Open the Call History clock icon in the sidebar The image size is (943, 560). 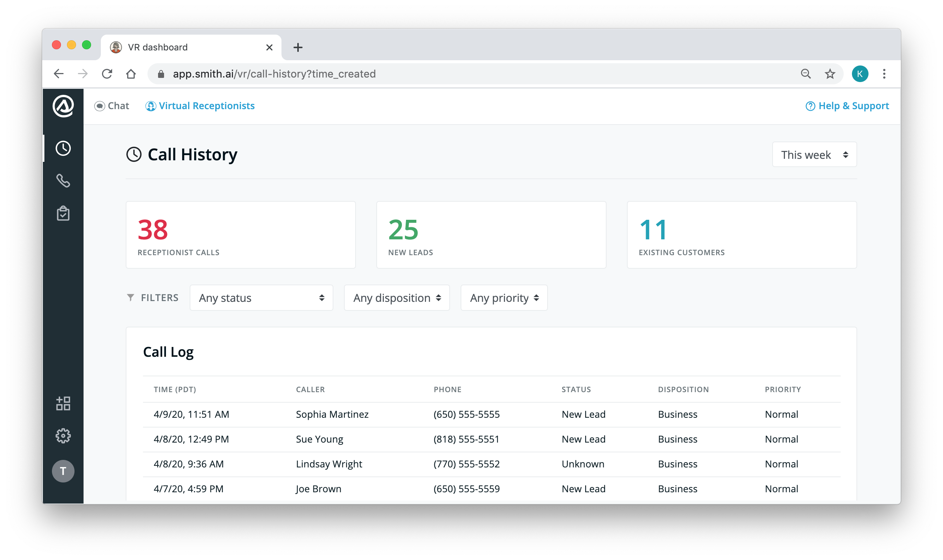(63, 148)
